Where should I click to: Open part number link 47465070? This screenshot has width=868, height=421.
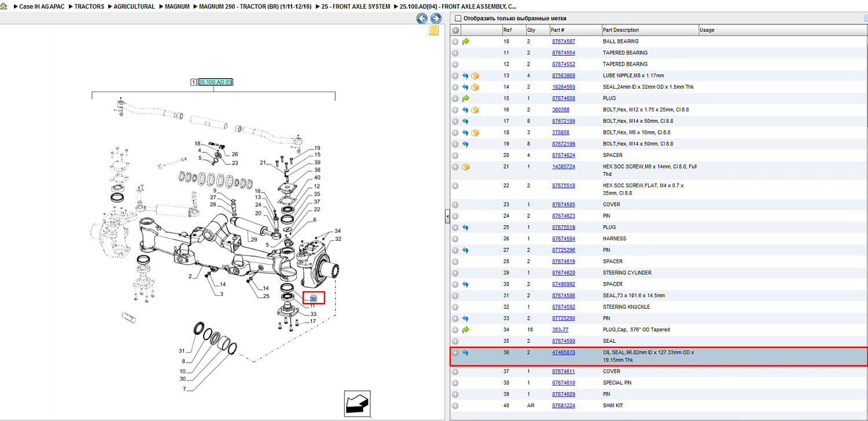click(x=563, y=352)
